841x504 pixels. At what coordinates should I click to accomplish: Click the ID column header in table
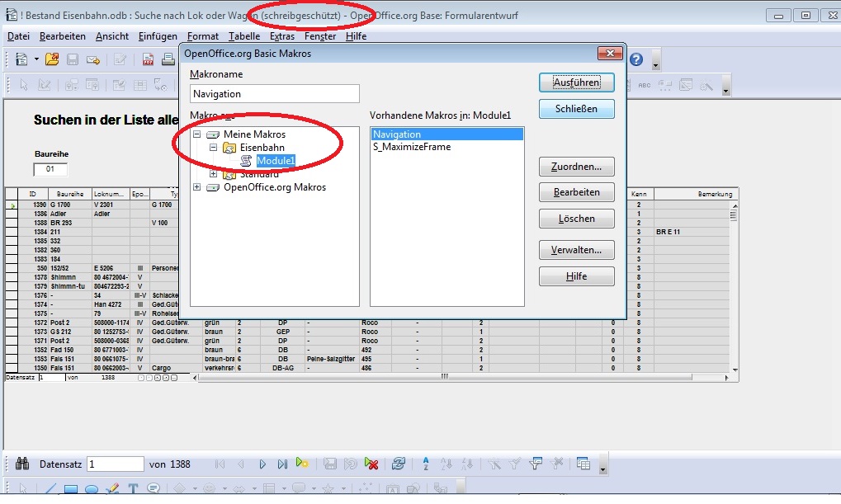coord(33,194)
